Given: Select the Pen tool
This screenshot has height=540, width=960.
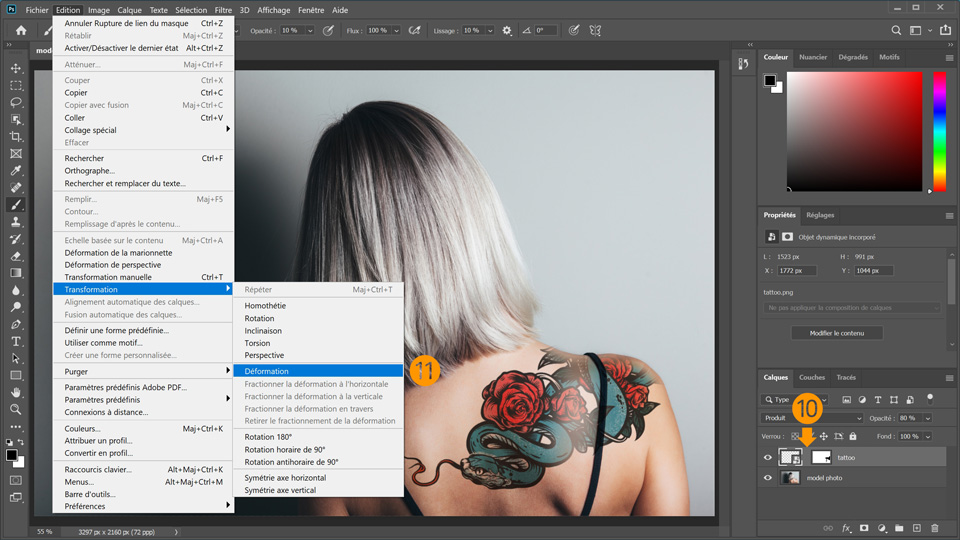Looking at the screenshot, I should click(16, 324).
